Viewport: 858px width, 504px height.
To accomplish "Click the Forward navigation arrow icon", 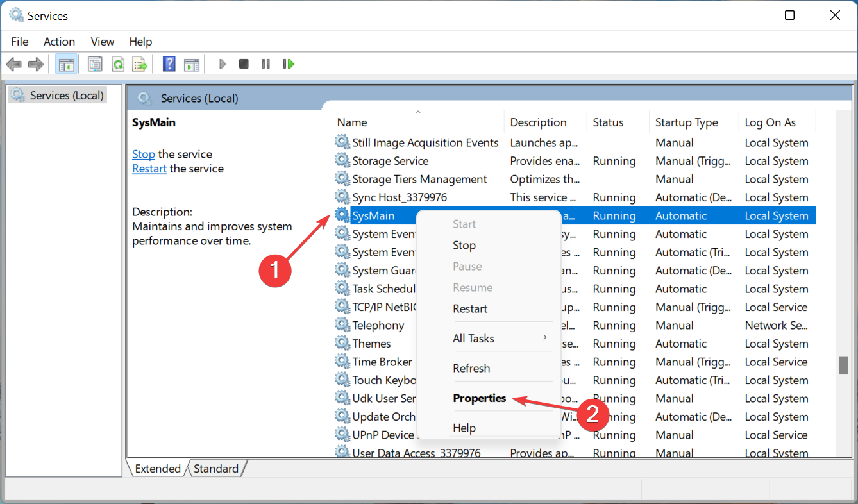I will point(35,63).
